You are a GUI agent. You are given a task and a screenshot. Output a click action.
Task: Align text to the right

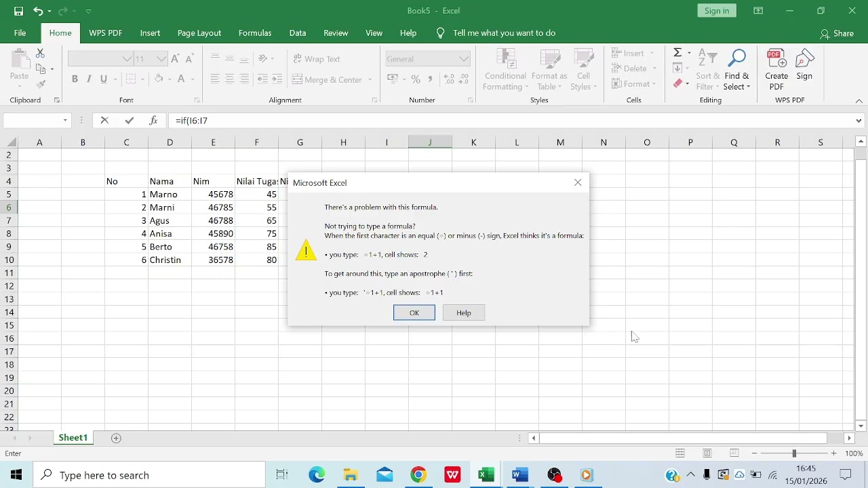click(245, 79)
